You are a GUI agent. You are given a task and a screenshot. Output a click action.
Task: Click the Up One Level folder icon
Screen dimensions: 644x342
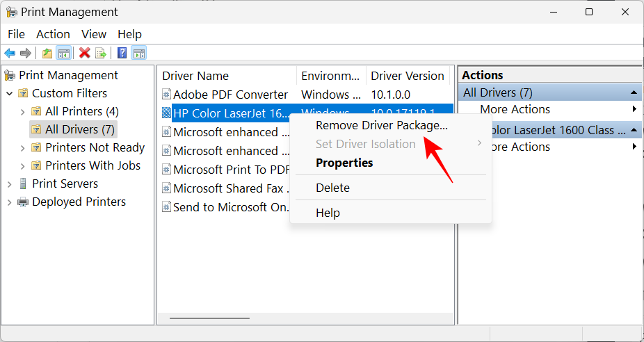(47, 53)
